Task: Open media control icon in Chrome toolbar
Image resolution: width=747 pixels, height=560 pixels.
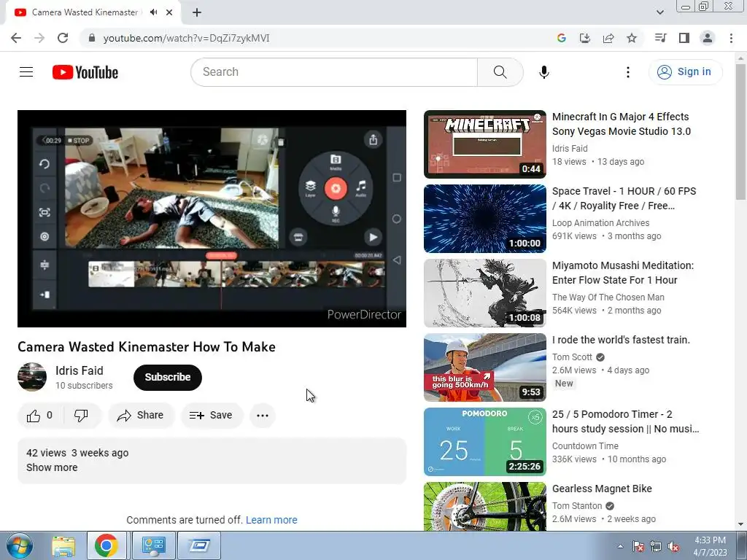Action: pos(660,38)
